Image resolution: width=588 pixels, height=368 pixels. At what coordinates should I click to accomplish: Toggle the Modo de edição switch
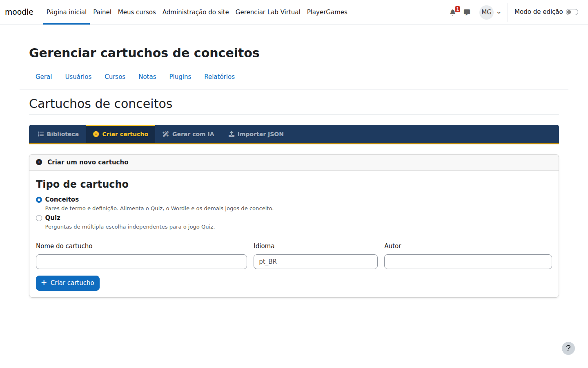(572, 12)
